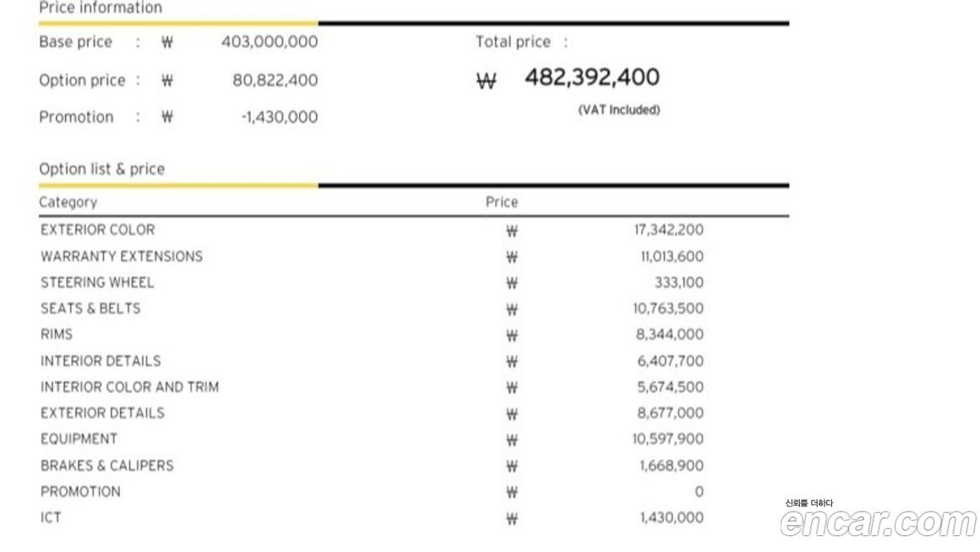Click the Price column header
980x552 pixels.
pos(502,202)
